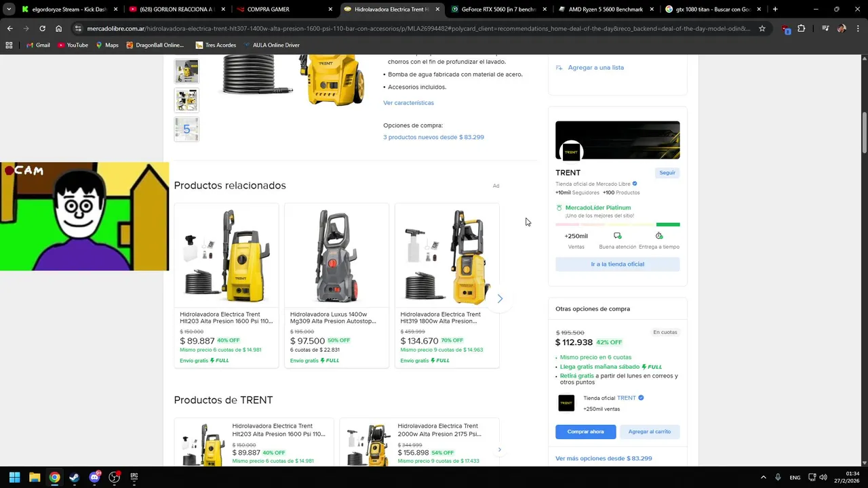Click the En cuotas badge
Viewport: 868px width, 488px height.
[665, 332]
